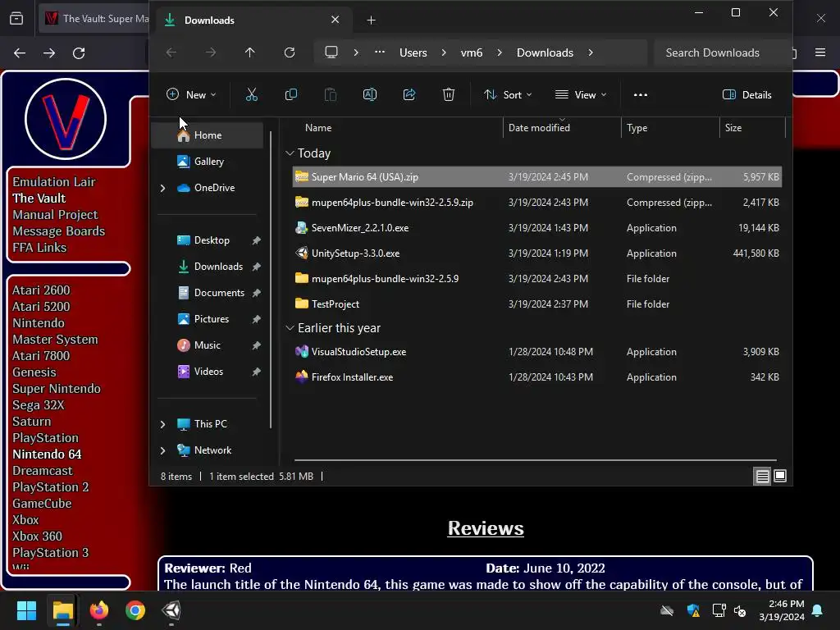Sort by Date modified column header
Viewport: 840px width, 630px height.
pyautogui.click(x=539, y=128)
